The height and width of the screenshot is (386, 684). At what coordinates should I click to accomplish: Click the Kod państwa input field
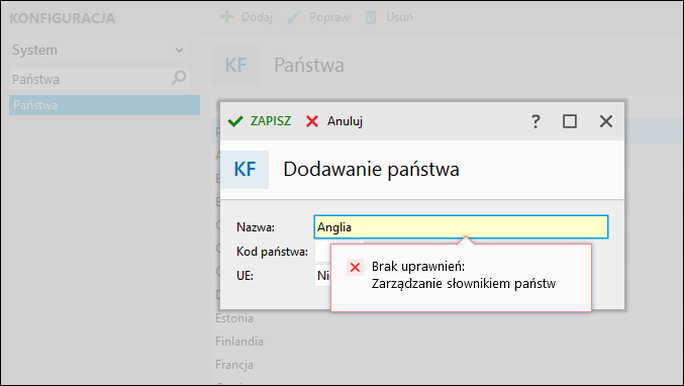322,252
